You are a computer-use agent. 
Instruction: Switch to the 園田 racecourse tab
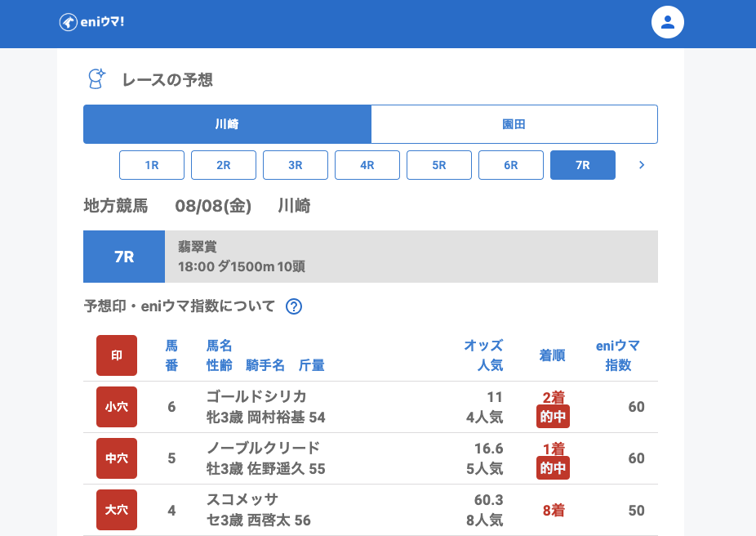tap(514, 124)
